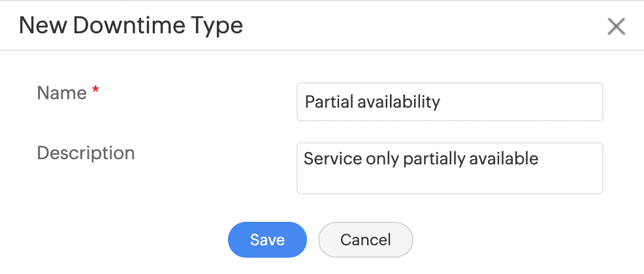Close the New Downtime Type dialog
The width and height of the screenshot is (644, 274).
click(x=616, y=26)
